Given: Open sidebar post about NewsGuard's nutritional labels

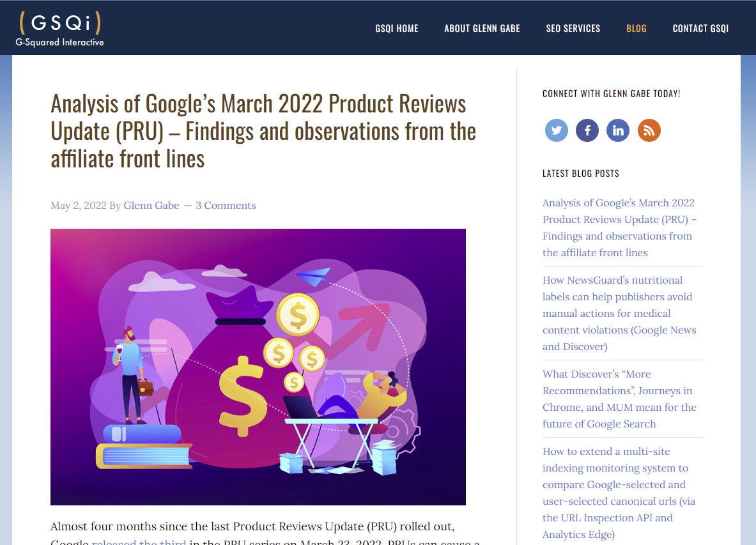Looking at the screenshot, I should (619, 313).
